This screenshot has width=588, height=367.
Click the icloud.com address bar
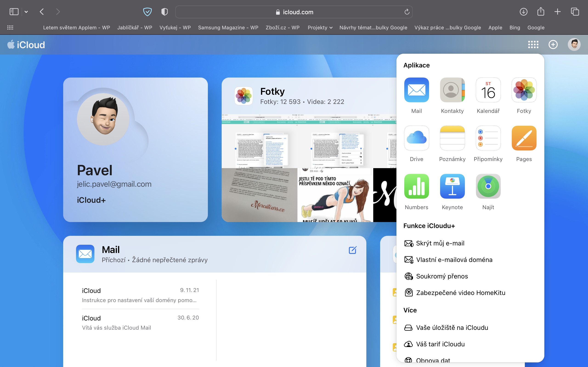294,12
